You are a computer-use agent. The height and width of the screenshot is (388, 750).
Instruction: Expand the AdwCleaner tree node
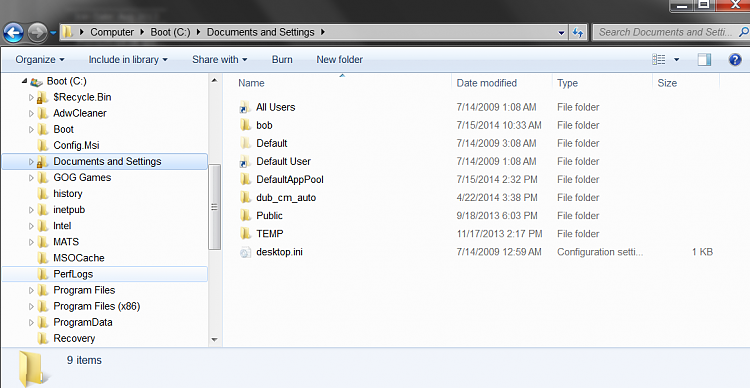tap(31, 114)
